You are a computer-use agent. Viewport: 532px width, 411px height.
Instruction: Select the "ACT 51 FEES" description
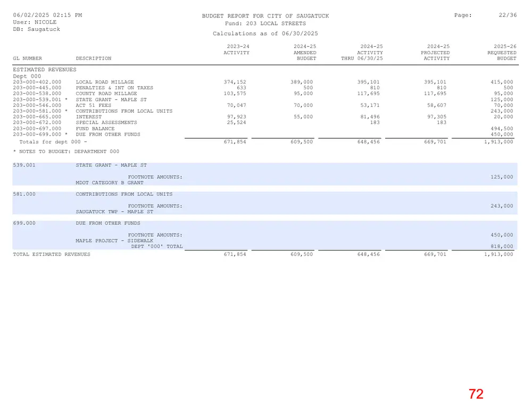coord(94,105)
